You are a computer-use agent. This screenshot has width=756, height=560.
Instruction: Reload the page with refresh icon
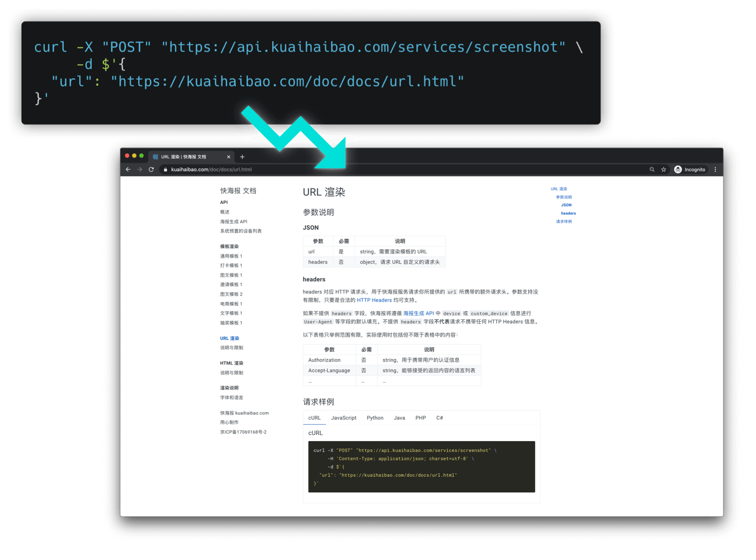tap(151, 169)
